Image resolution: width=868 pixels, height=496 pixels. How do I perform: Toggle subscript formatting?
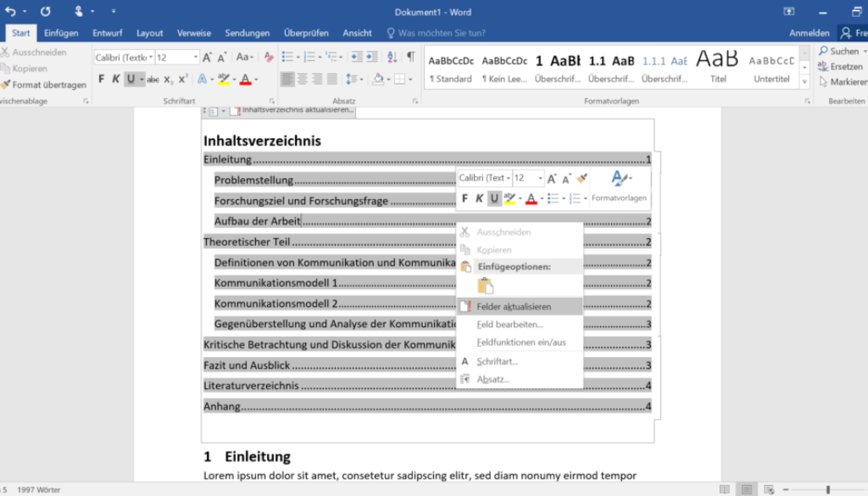click(169, 80)
